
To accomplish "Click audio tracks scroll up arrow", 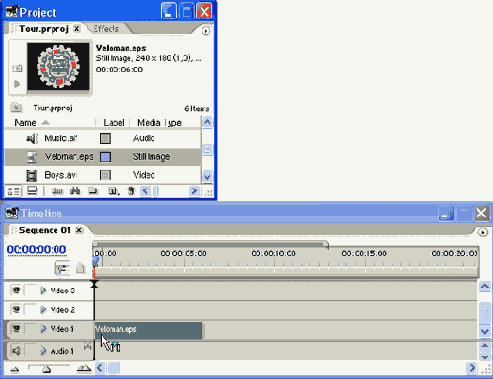I will click(485, 346).
